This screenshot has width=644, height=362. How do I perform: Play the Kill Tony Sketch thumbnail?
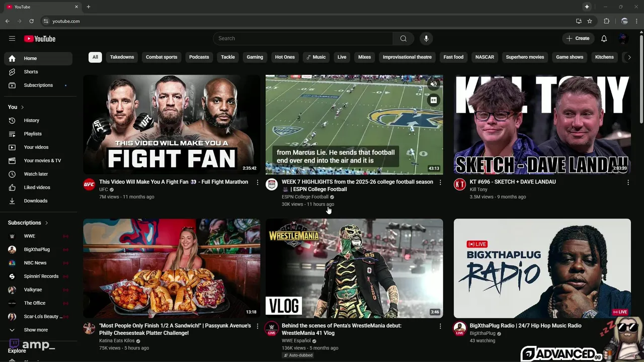click(x=542, y=125)
